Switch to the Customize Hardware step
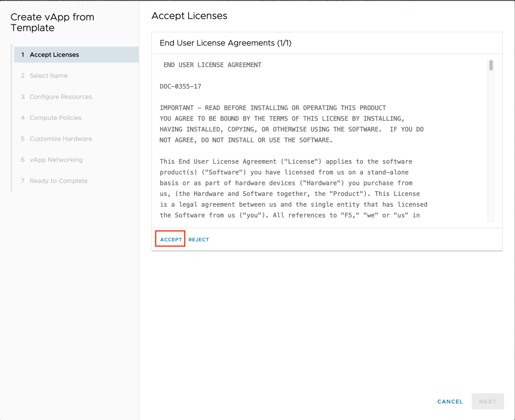The width and height of the screenshot is (515, 420). (x=60, y=139)
